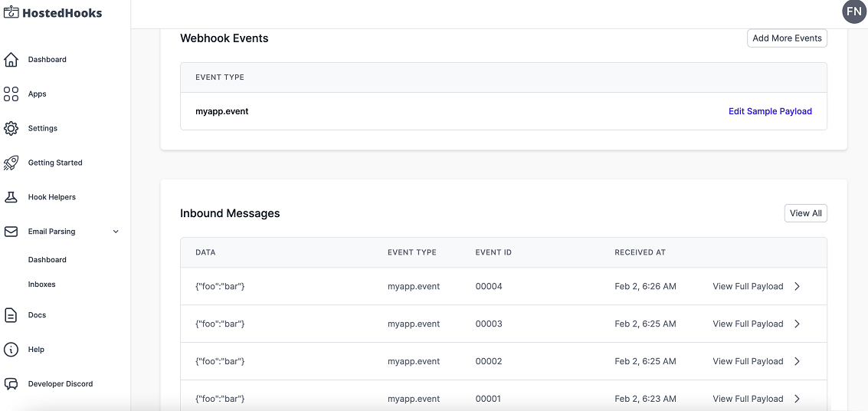Open the FN user avatar
The image size is (868, 411).
pos(853,12)
